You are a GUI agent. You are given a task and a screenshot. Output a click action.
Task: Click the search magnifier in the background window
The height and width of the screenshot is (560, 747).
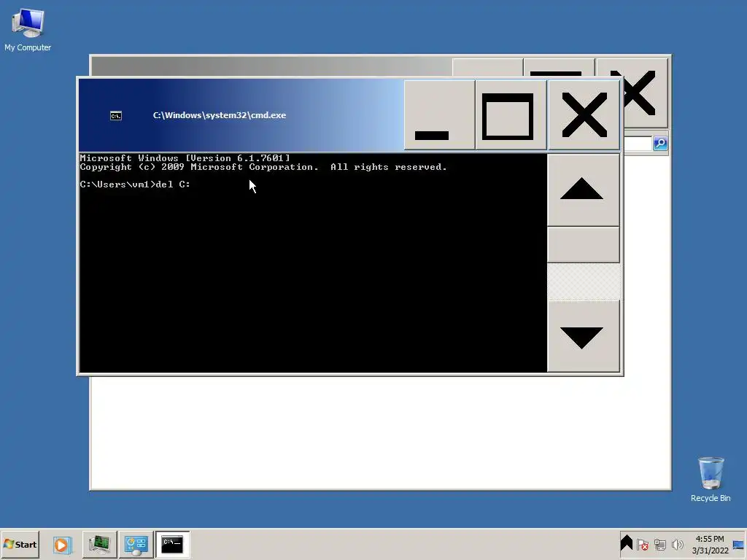pos(660,144)
